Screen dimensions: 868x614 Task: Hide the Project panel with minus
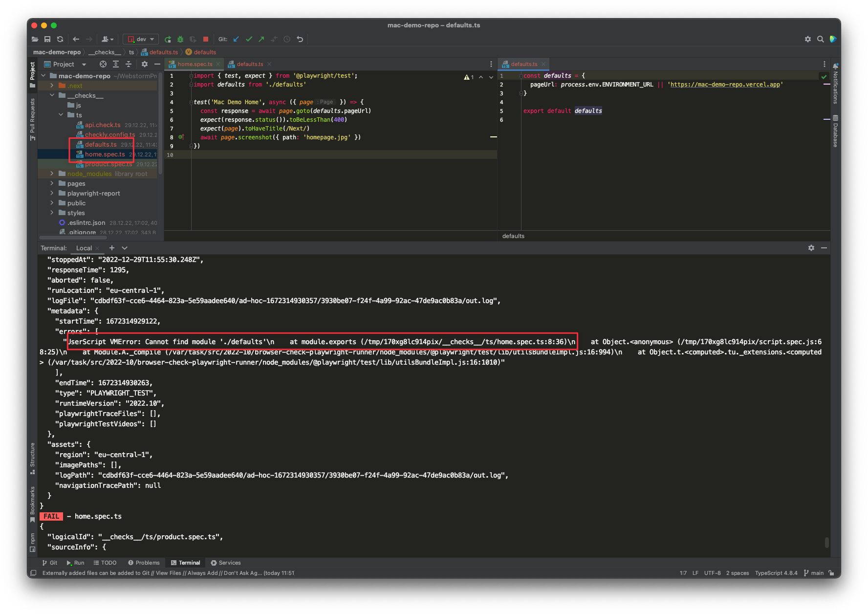coord(157,64)
